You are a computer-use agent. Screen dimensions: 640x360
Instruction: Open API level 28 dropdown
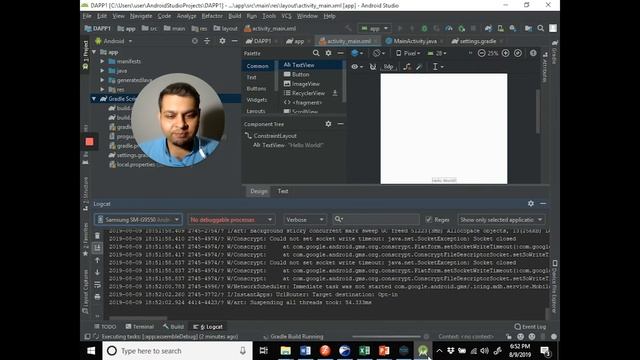437,53
